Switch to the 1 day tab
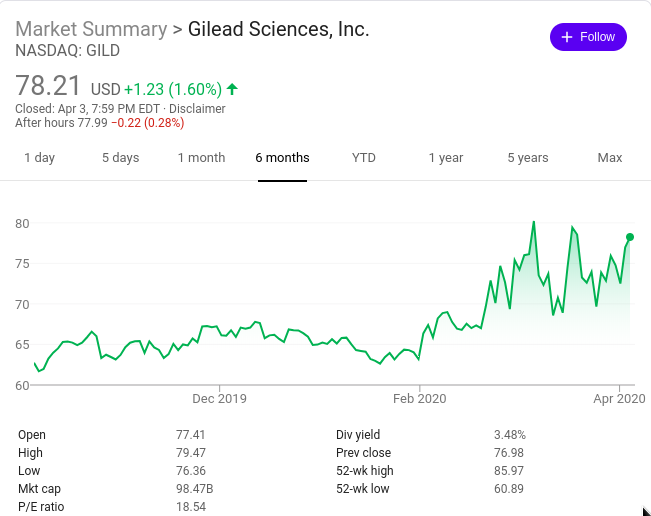 click(x=39, y=158)
